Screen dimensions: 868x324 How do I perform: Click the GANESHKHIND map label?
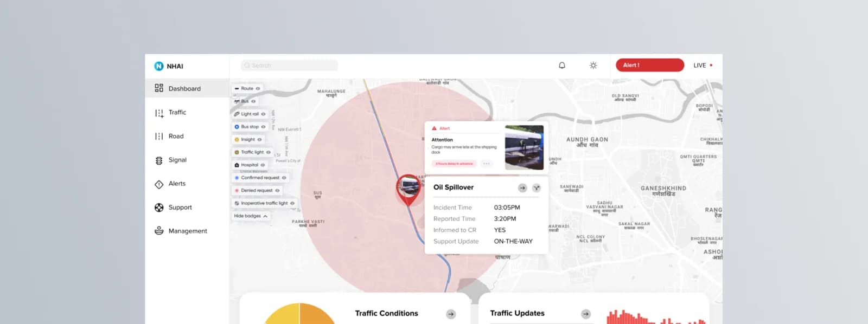[663, 189]
